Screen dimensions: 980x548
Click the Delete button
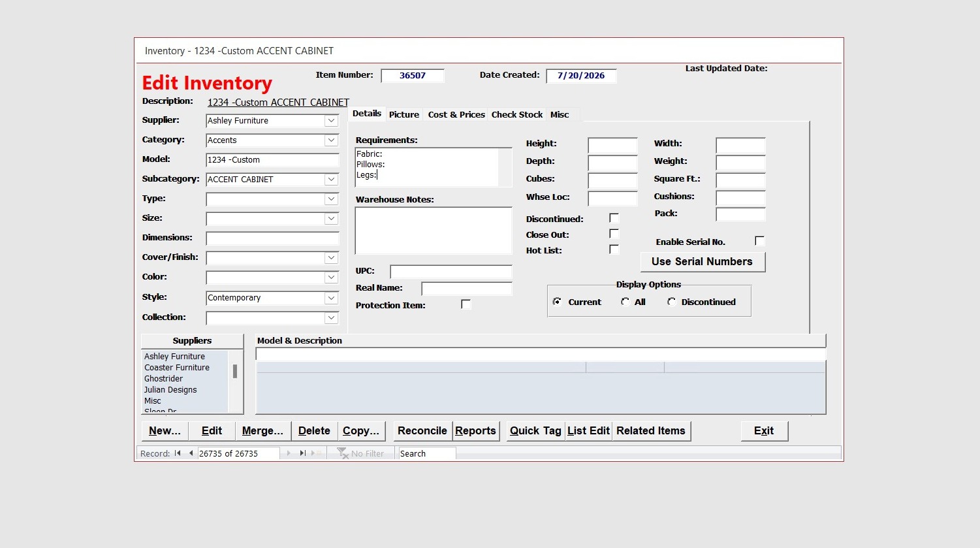[314, 431]
